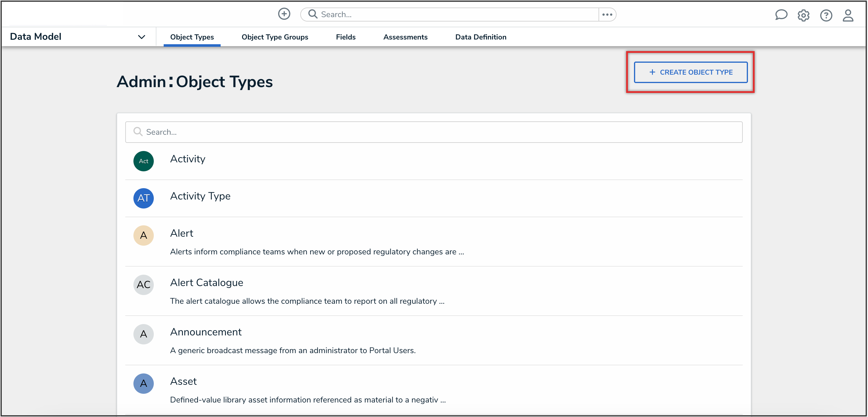Screen dimensions: 868x417
Task: Click the blue AT Activity Type icon
Action: point(144,198)
